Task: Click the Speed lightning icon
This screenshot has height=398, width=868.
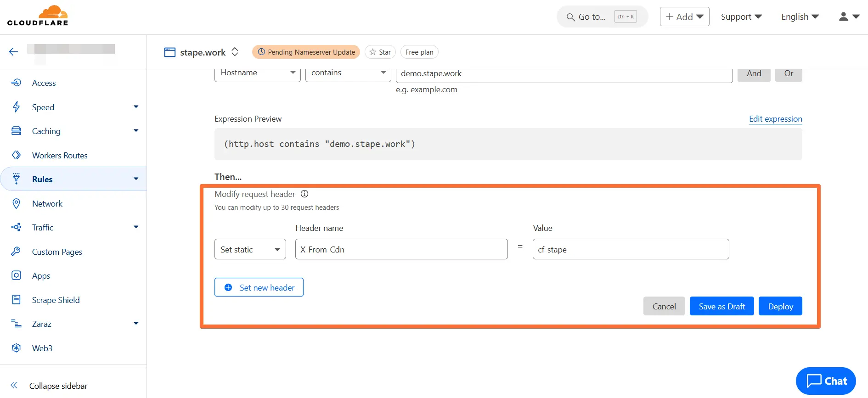Action: 16,107
